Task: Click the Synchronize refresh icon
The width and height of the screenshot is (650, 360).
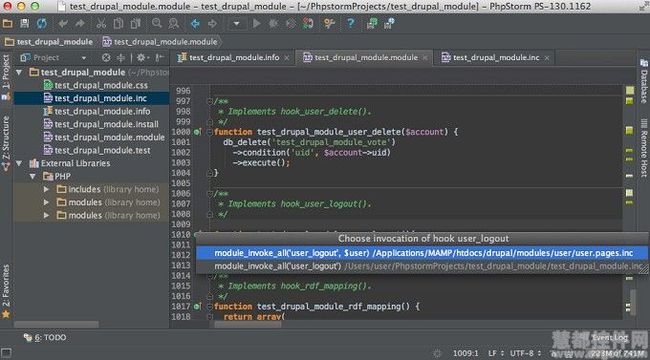Action: [41, 23]
